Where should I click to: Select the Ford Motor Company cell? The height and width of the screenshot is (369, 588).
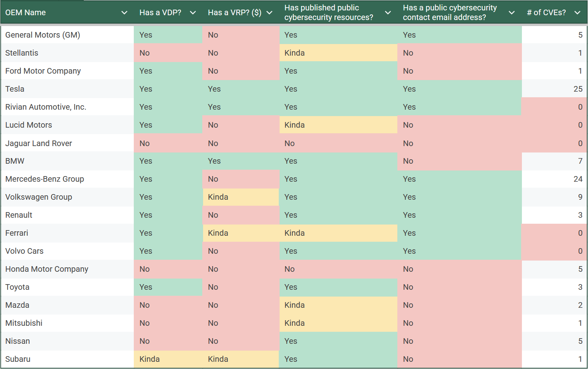[67, 71]
